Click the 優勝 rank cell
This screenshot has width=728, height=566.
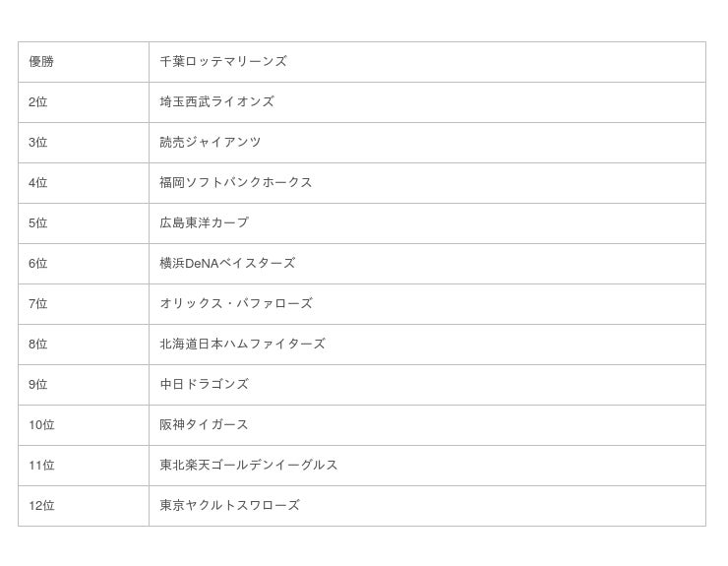41,62
